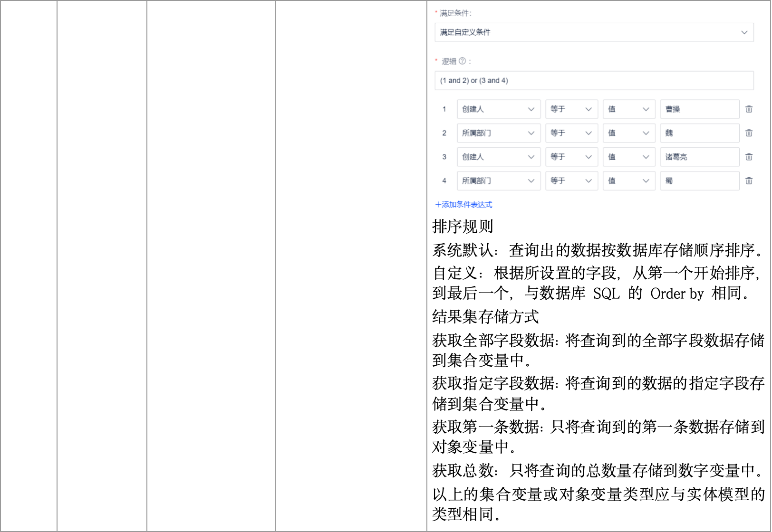Open row 2 等于 operator dropdown
The image size is (772, 532).
[571, 133]
